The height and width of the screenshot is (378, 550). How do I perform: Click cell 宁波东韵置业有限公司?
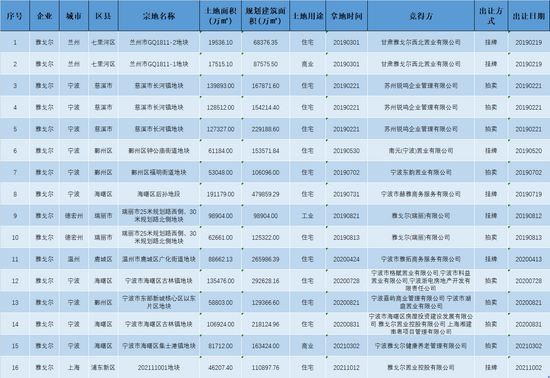(421, 173)
